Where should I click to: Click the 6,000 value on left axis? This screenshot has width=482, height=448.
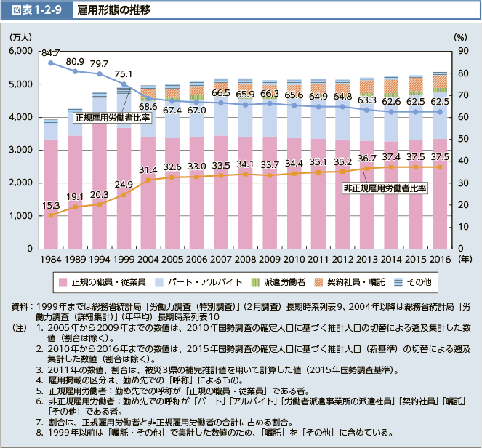pyautogui.click(x=20, y=51)
